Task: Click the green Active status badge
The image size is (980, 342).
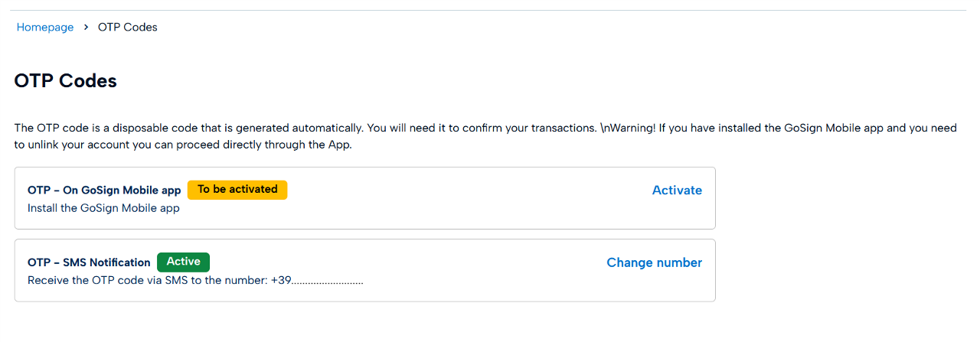Action: coord(183,262)
